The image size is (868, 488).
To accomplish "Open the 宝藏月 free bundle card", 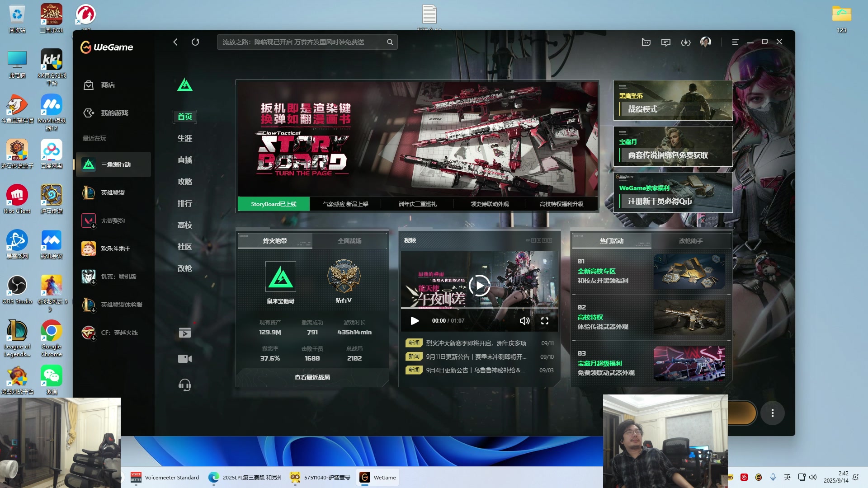I will tap(673, 146).
